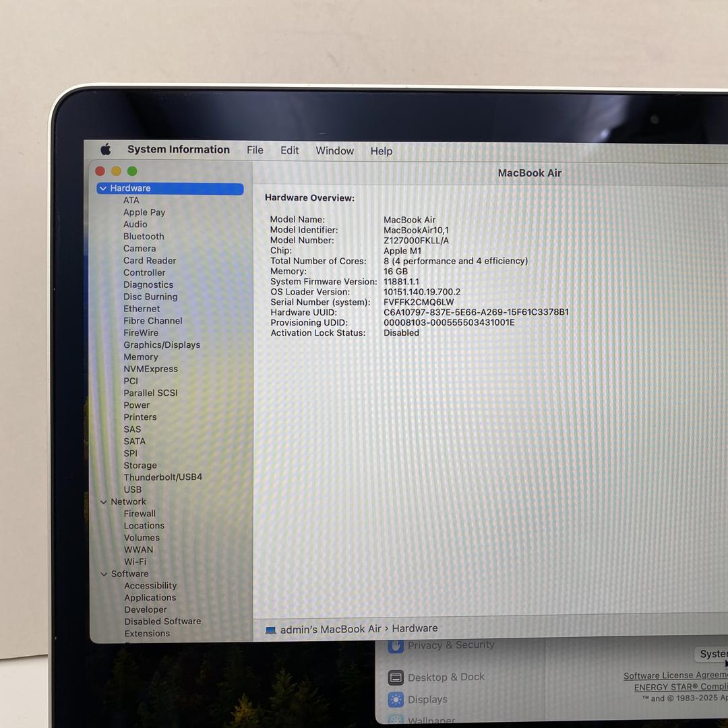This screenshot has height=728, width=728.
Task: Click the laptop icon in the path bar
Action: pyautogui.click(x=271, y=630)
